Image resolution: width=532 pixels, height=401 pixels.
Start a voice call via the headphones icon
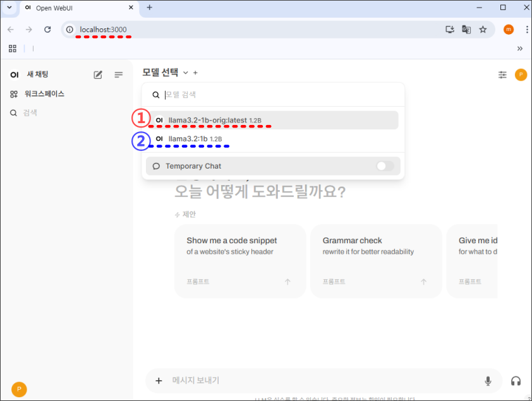516,381
